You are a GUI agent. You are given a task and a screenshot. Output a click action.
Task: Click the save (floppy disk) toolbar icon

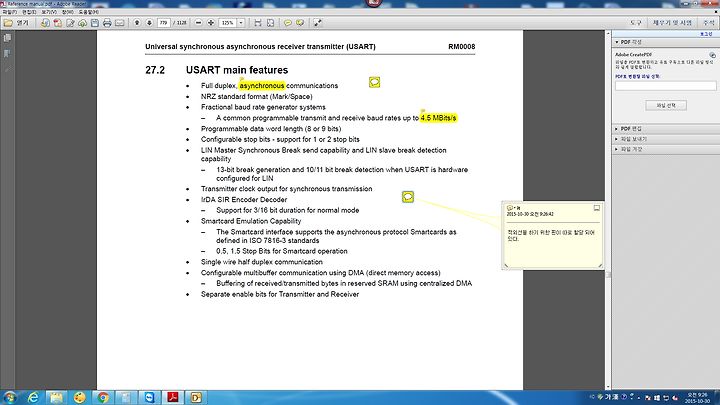coord(95,23)
